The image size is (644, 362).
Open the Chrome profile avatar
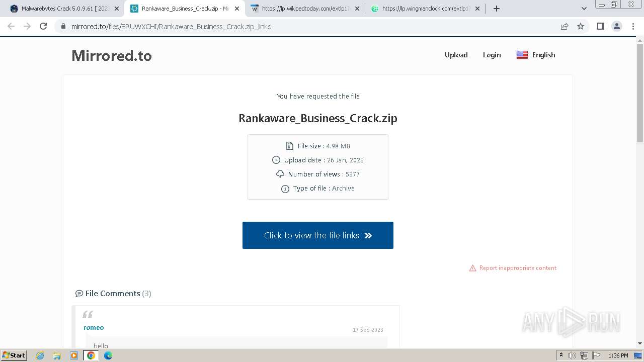(617, 26)
